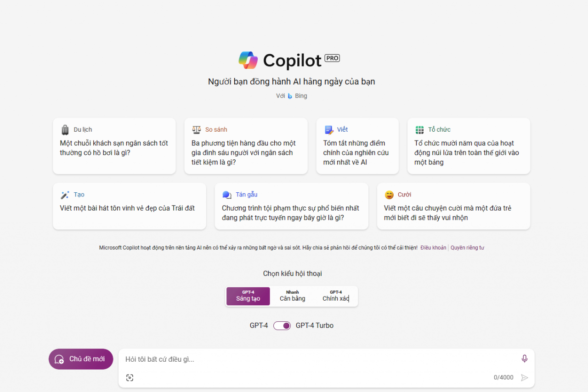Click the chat bubble Tán gẫu icon
Screen dimensions: 588x392
[x=226, y=195]
